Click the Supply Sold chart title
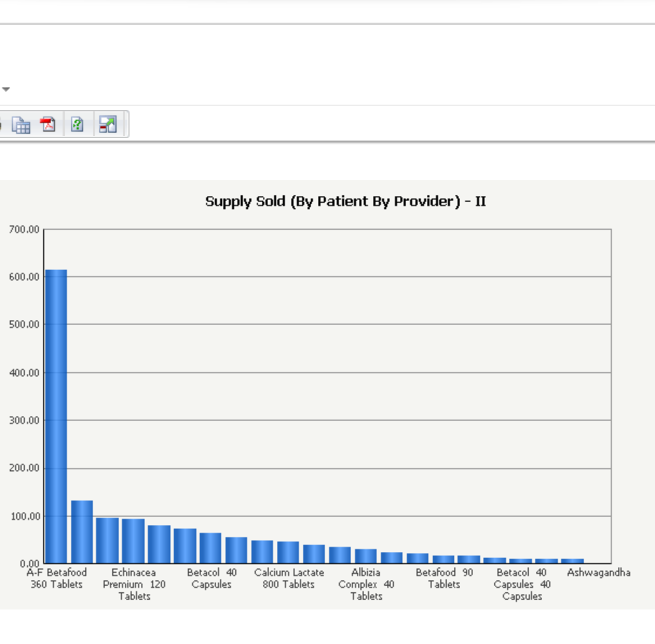Screen dimensions: 655x644 point(345,201)
